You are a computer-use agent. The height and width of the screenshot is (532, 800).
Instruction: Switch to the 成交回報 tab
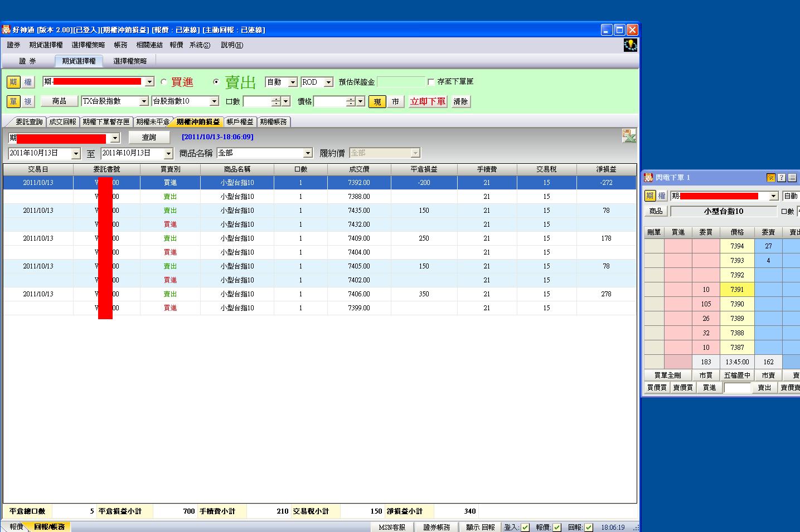(62, 121)
